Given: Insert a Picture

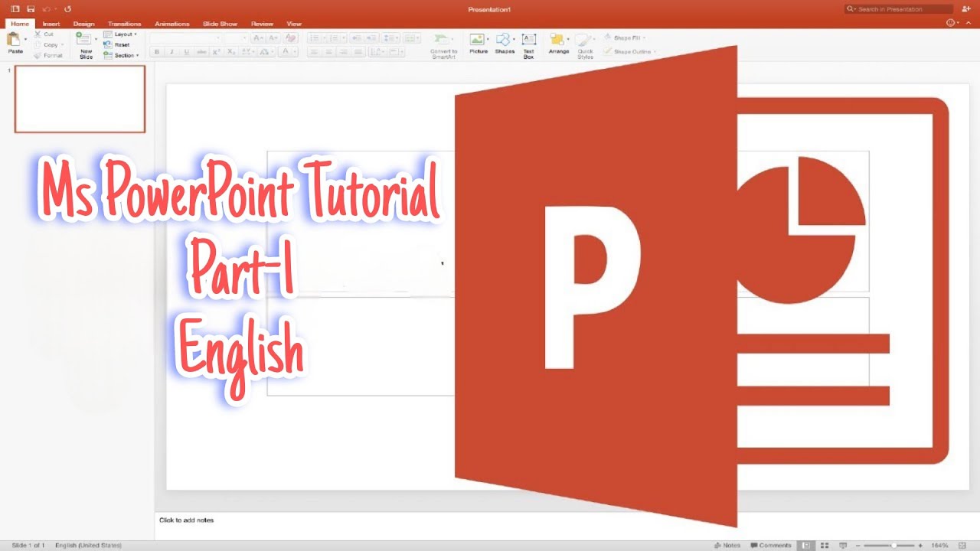Looking at the screenshot, I should 479,44.
